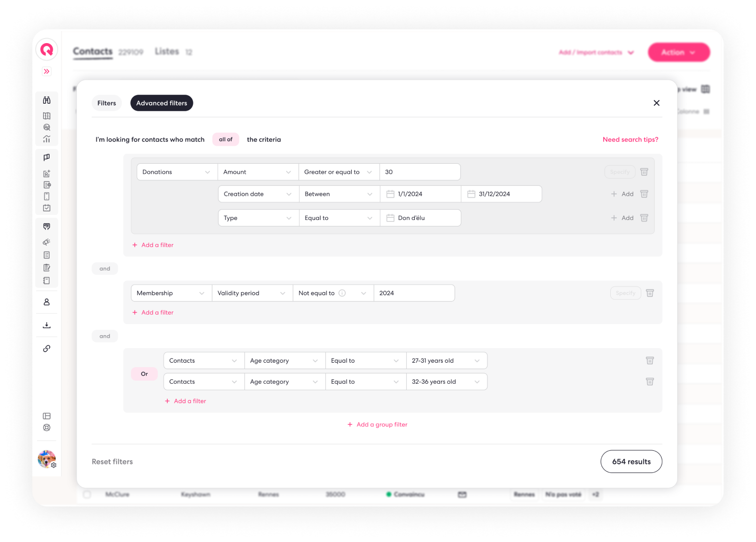Open user avatar with settings gear
Image resolution: width=756 pixels, height=542 pixels.
47,459
